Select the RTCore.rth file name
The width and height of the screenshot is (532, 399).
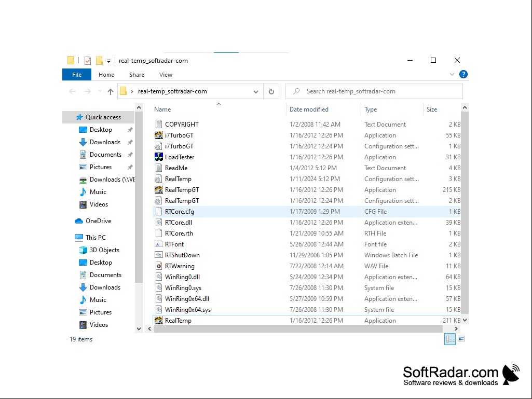pyautogui.click(x=179, y=233)
